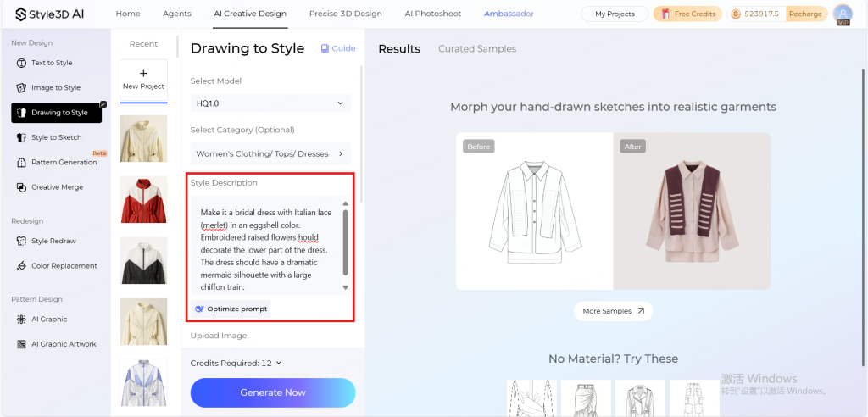Select the red and white jacket thumbnail
The width and height of the screenshot is (868, 417).
tap(143, 199)
